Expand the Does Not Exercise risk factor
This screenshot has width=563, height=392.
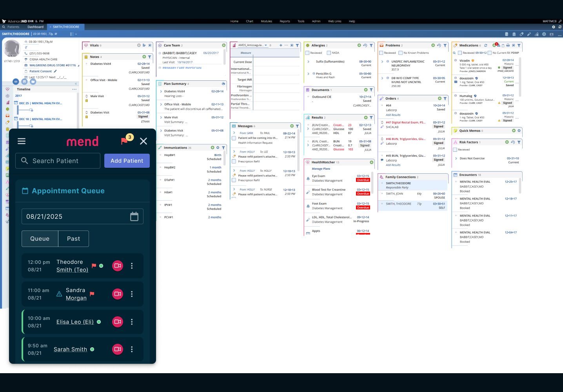point(456,158)
